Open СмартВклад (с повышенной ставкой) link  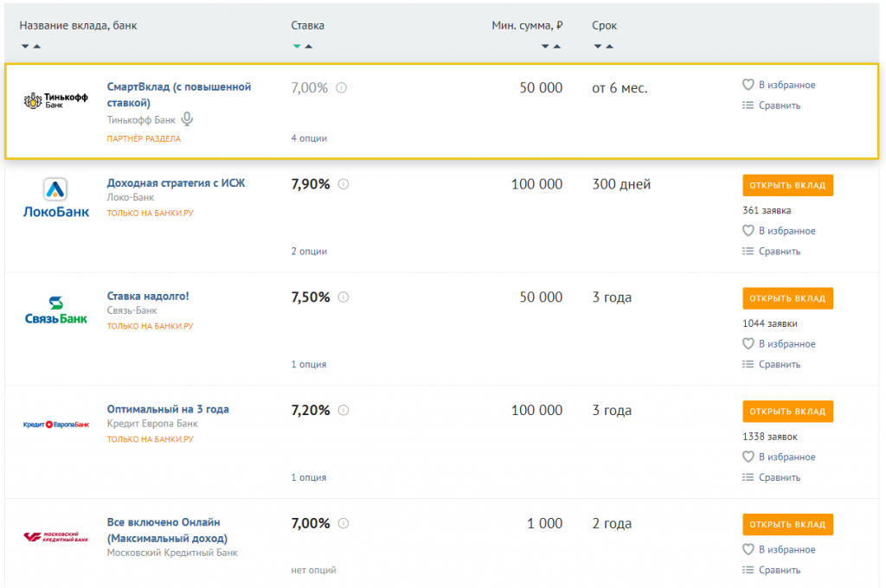click(178, 95)
